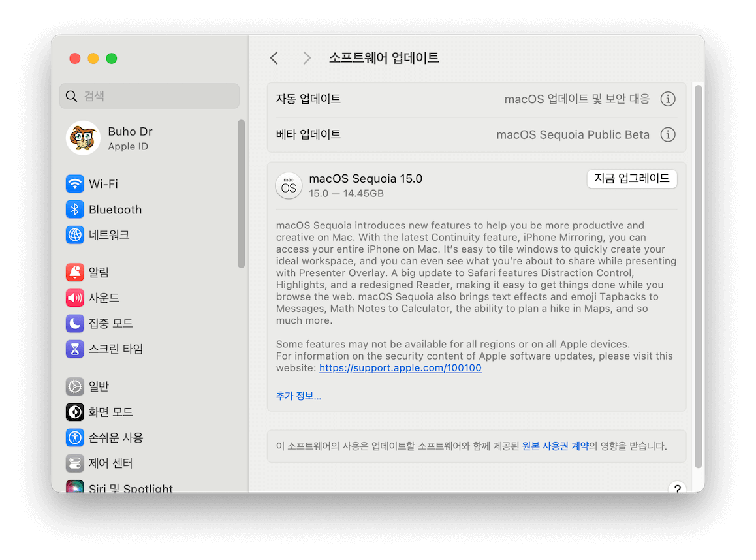Open the 스크린 타임 hourglass icon
The height and width of the screenshot is (560, 756).
point(74,349)
